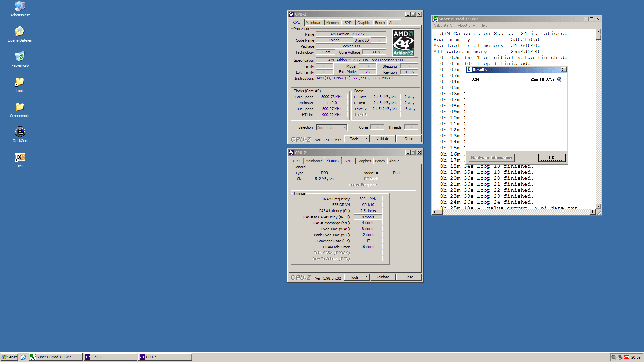Click Hardware Information button in Results
This screenshot has width=644, height=362.
pos(491,158)
